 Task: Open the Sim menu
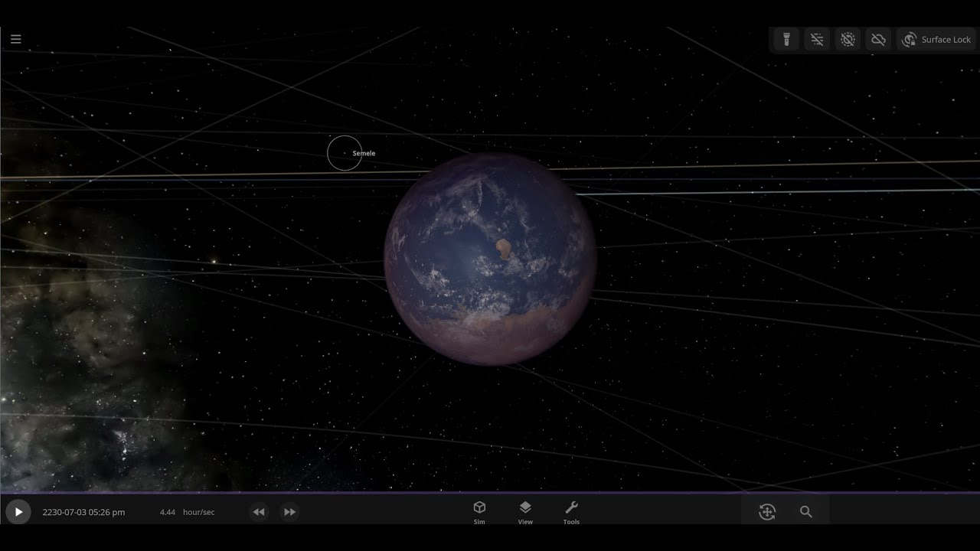click(479, 513)
